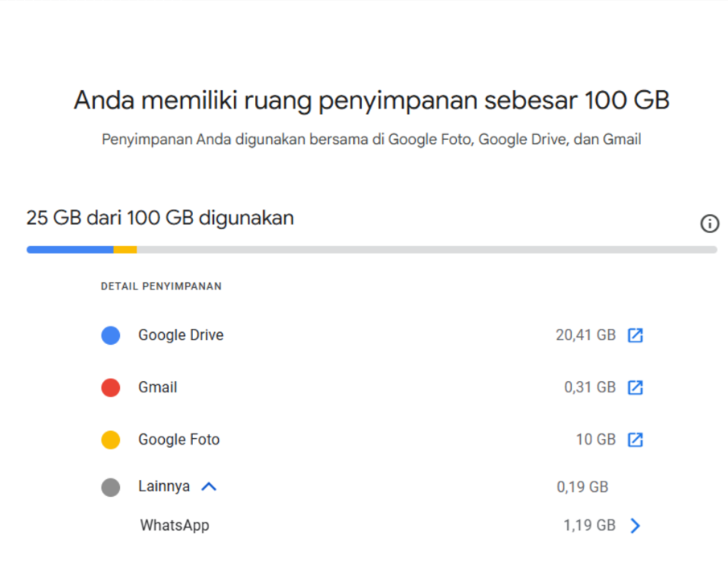Open WhatsApp details with the right arrow
This screenshot has width=728, height=566.
pos(635,526)
